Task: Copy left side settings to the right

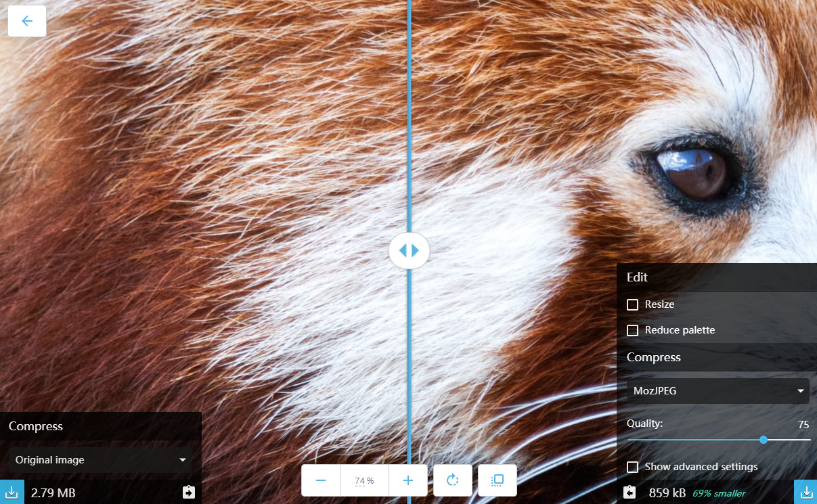Action: pyautogui.click(x=188, y=492)
